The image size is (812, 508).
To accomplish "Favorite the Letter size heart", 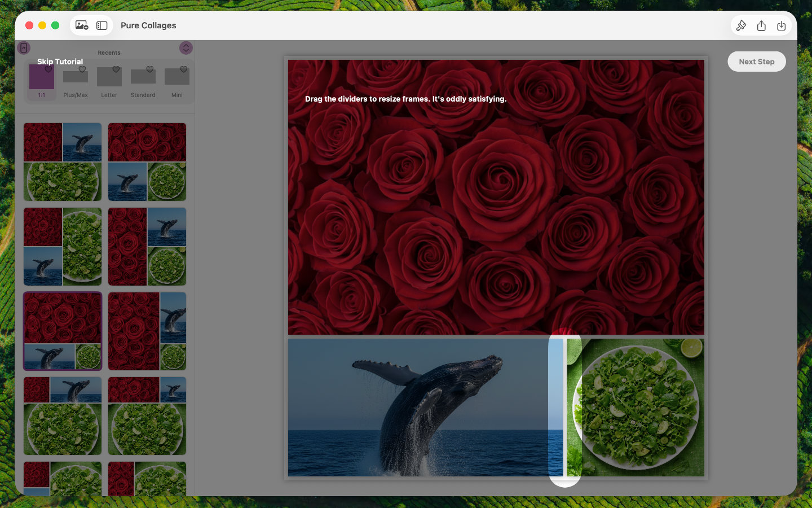I will click(116, 69).
